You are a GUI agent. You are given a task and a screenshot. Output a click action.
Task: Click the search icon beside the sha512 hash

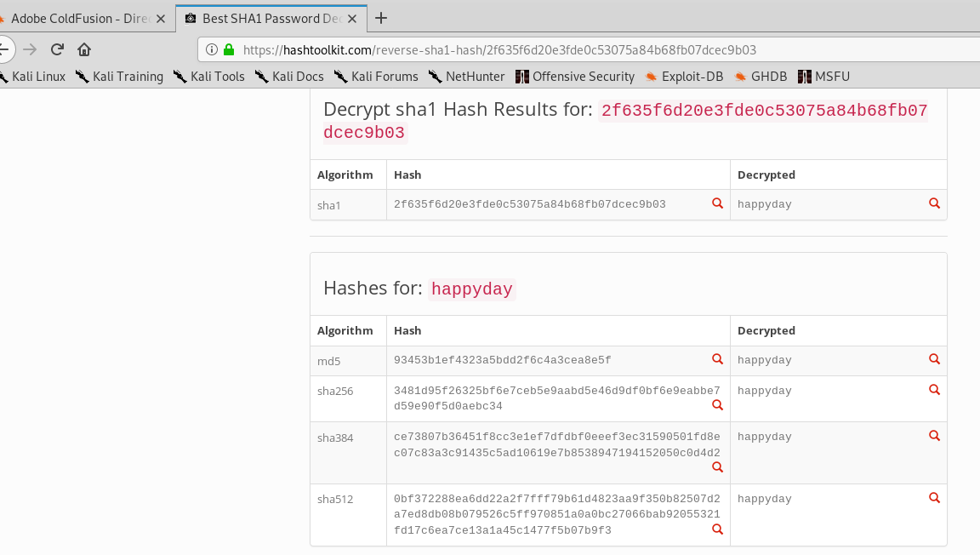click(x=717, y=529)
